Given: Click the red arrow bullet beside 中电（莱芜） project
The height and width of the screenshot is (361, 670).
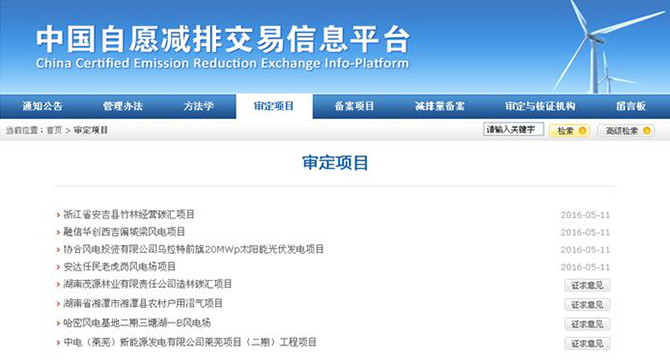Looking at the screenshot, I should point(58,343).
